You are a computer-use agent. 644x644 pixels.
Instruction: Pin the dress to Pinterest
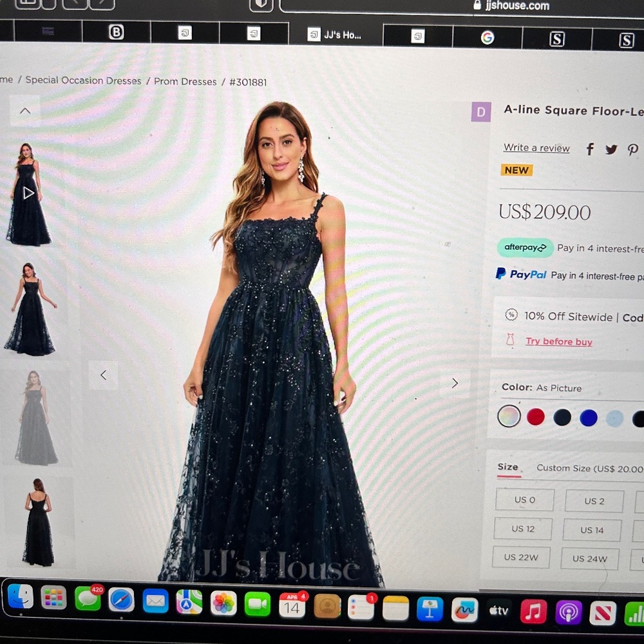(633, 149)
